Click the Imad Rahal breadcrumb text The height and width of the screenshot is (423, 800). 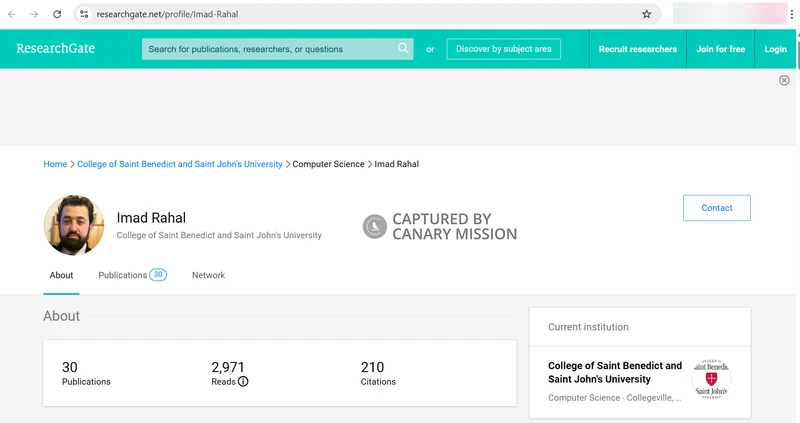pyautogui.click(x=396, y=164)
